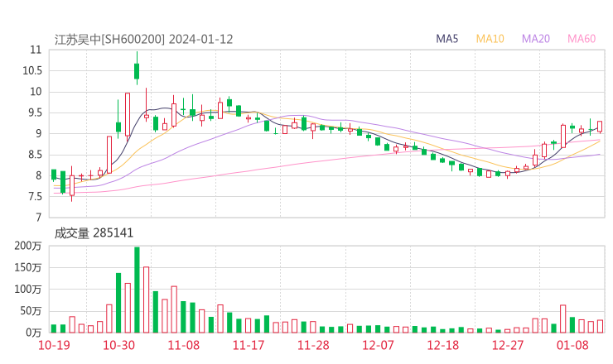Click the 9.5 price axis label

point(35,113)
